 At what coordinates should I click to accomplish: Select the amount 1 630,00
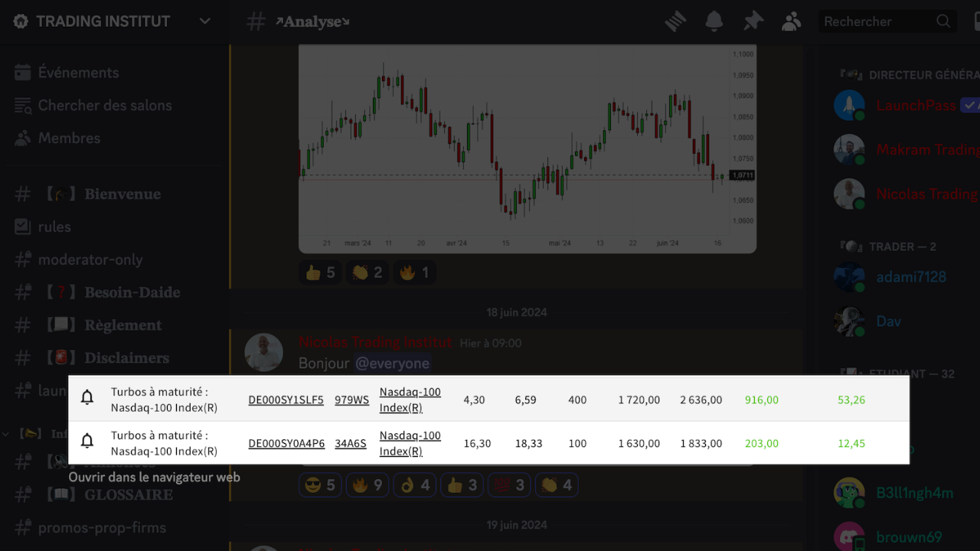tap(639, 444)
